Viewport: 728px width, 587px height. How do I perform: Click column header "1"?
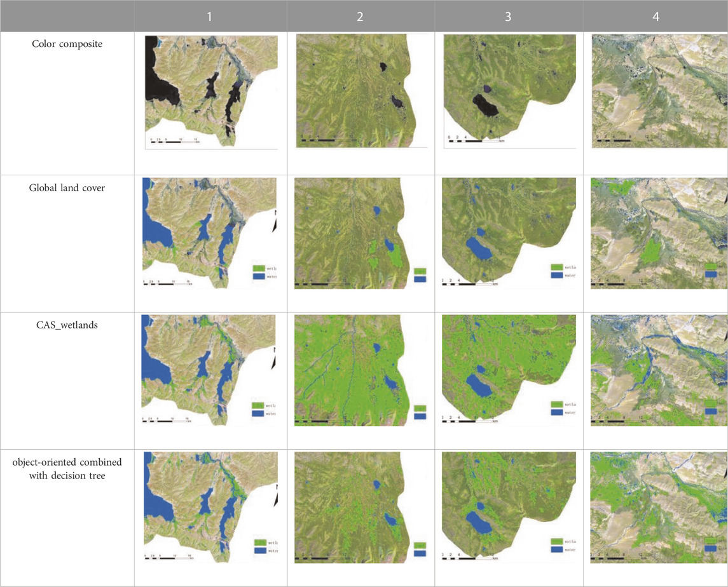210,17
